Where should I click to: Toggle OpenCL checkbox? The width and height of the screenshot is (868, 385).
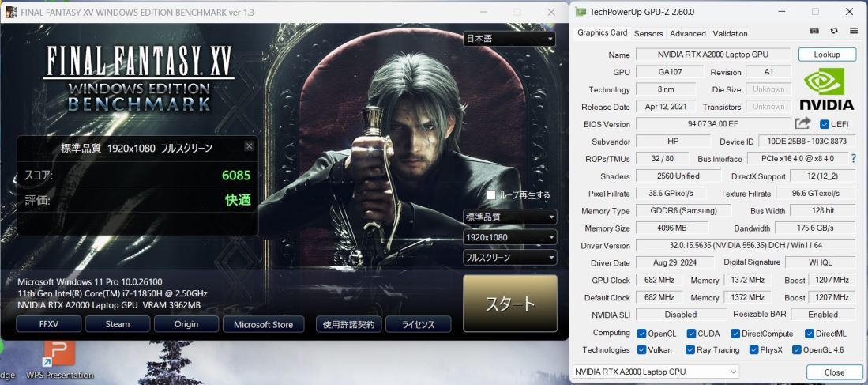tap(641, 334)
